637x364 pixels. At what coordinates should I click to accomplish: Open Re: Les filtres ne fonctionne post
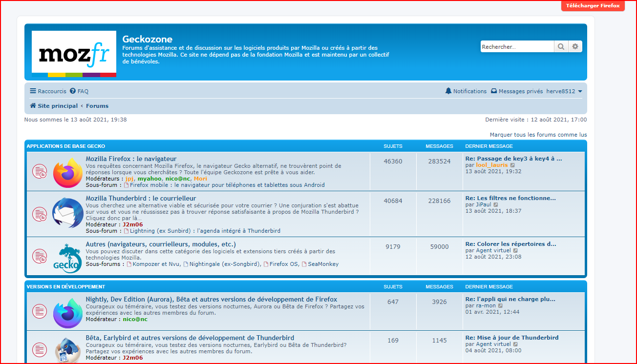tap(510, 198)
